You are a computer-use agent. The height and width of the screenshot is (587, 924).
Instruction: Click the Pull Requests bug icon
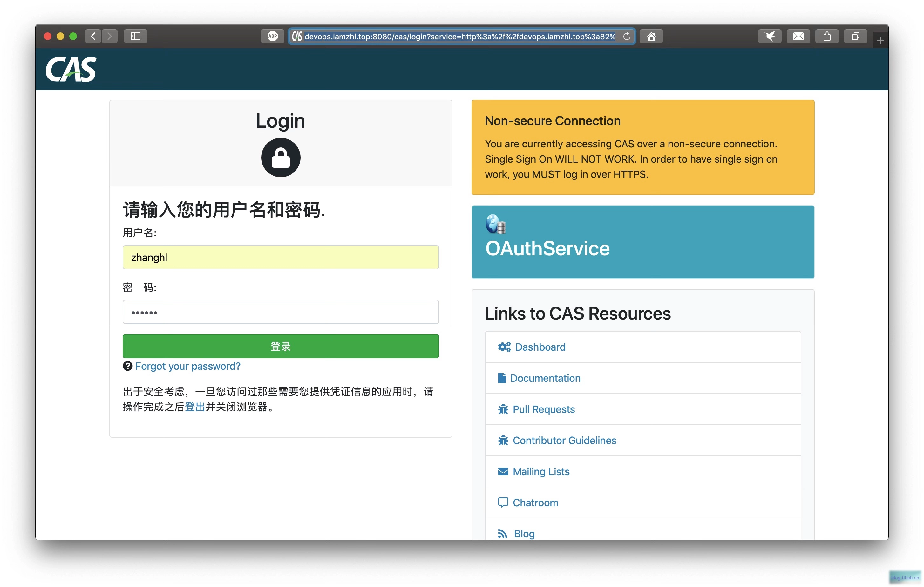[503, 409]
